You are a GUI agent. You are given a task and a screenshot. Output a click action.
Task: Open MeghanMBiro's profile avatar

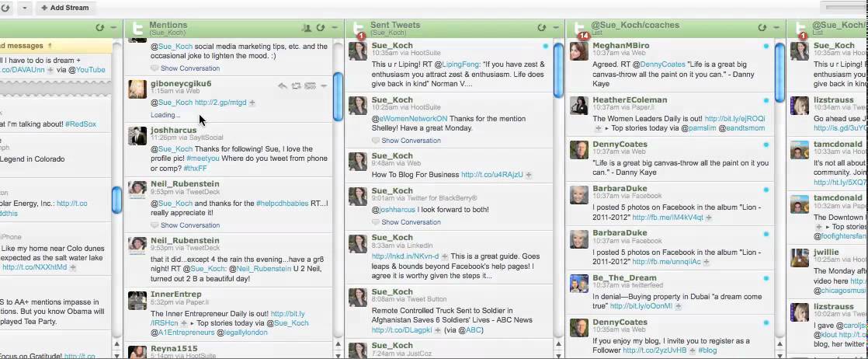tap(579, 51)
